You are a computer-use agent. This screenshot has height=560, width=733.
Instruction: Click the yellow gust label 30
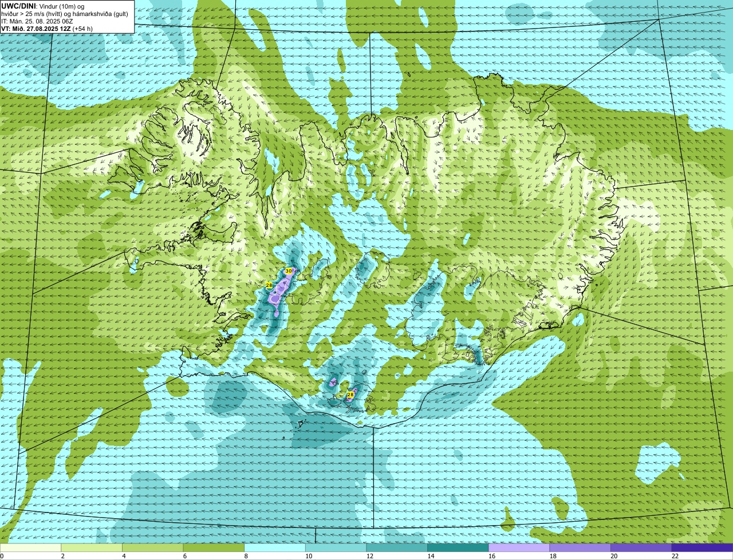289,271
